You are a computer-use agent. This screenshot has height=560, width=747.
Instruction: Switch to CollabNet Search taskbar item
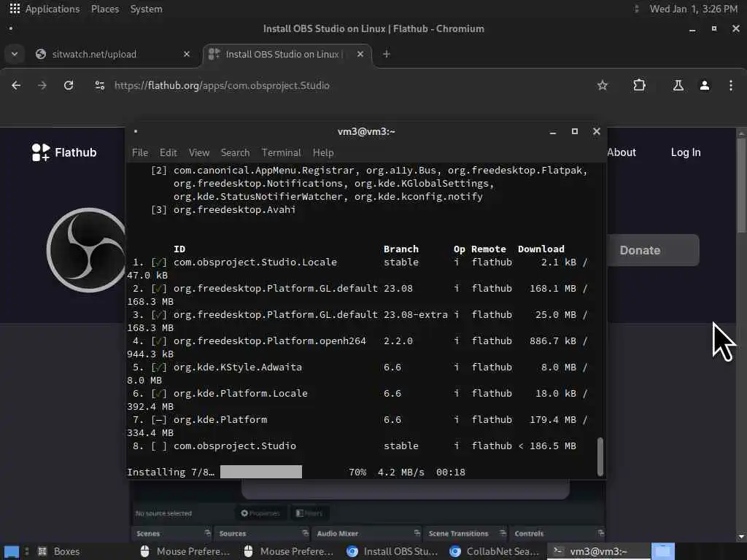(495, 551)
